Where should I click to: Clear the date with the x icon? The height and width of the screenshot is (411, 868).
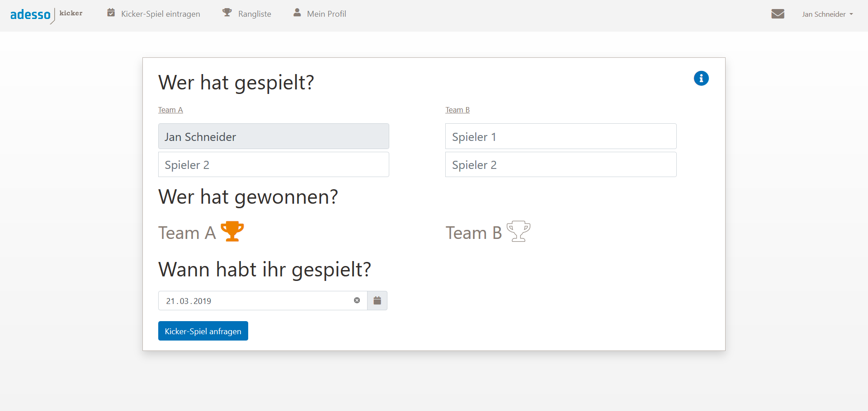357,300
